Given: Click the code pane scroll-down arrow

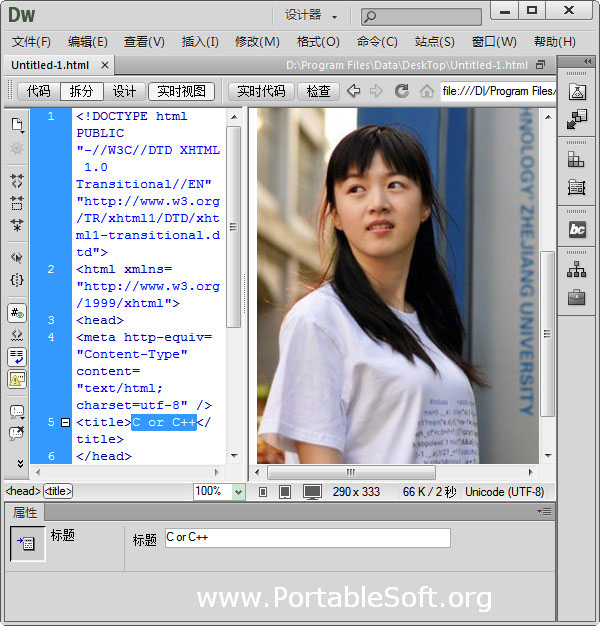Looking at the screenshot, I should 234,456.
